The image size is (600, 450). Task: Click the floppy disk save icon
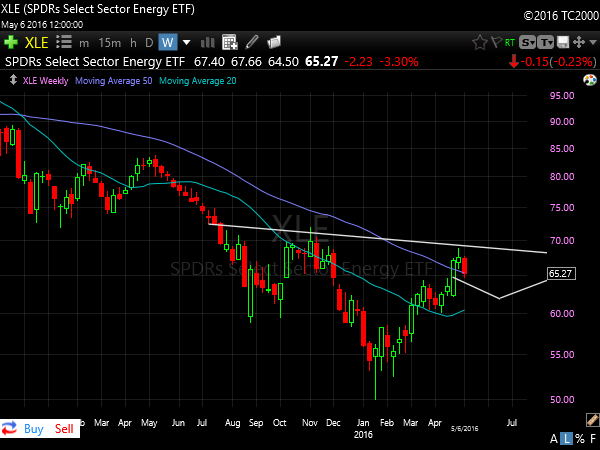[563, 42]
